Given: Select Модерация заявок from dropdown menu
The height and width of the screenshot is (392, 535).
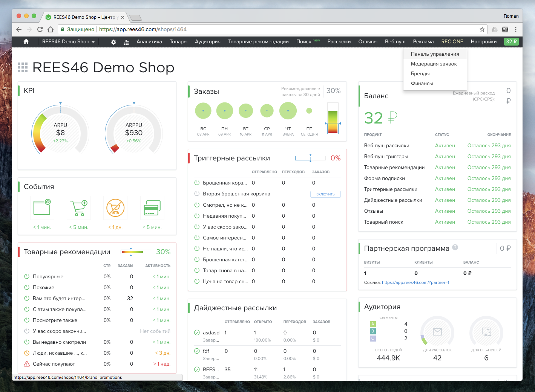Looking at the screenshot, I should 434,64.
